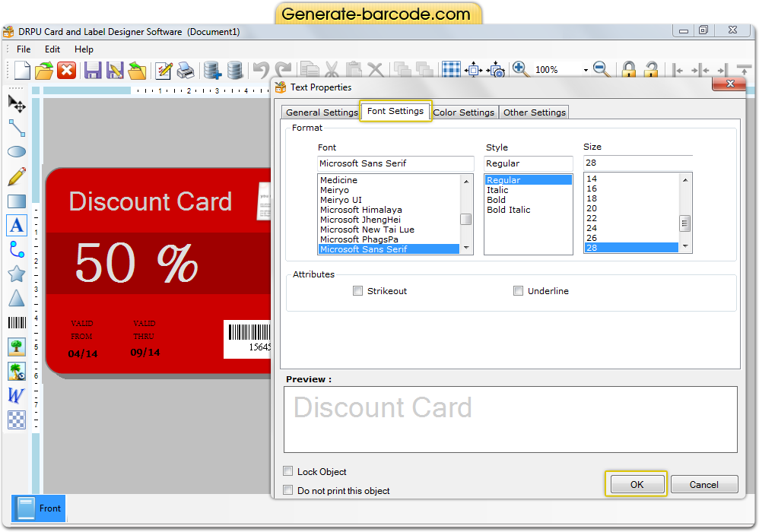Check the Do not print this object option

pyautogui.click(x=287, y=490)
